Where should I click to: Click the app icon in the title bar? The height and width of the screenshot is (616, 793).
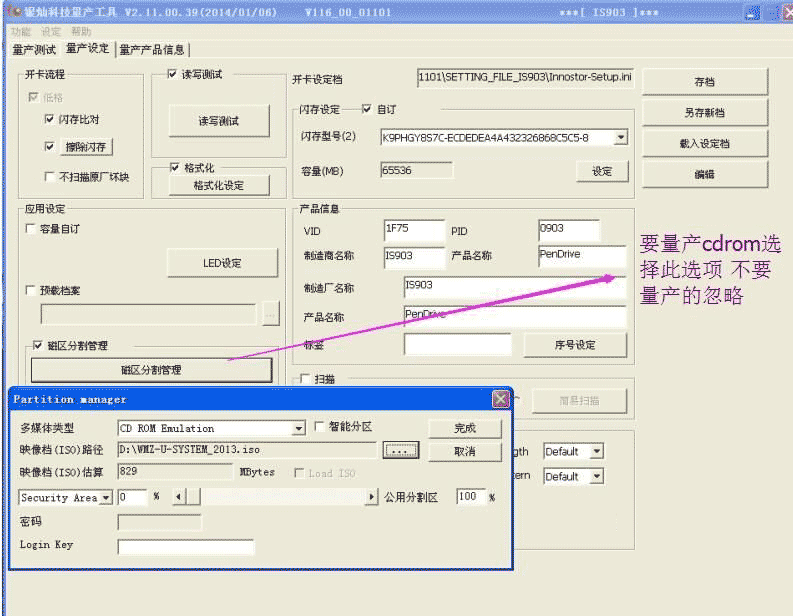click(x=14, y=11)
